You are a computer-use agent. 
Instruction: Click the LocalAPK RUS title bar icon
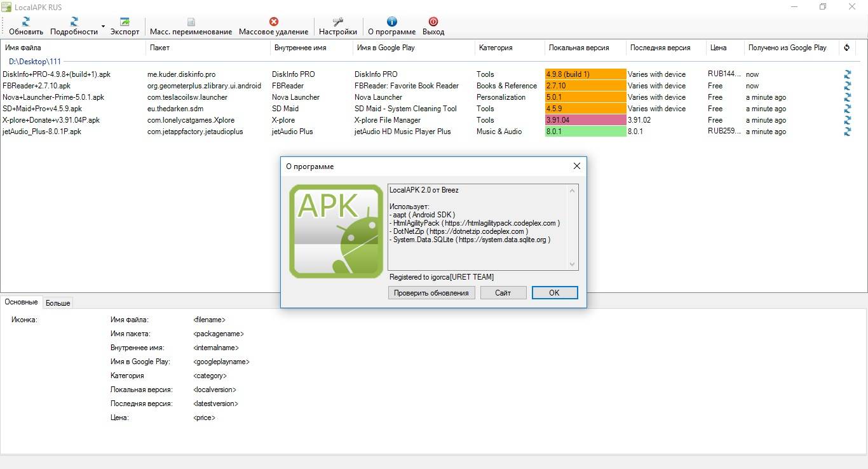pos(6,6)
